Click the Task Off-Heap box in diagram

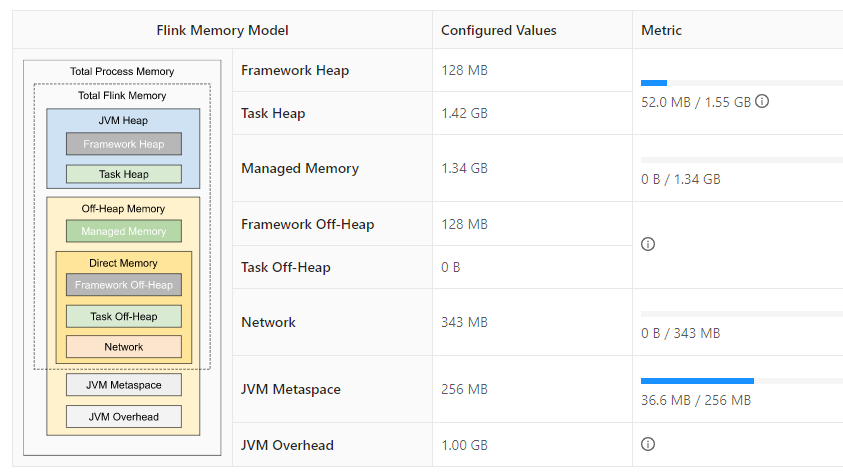[x=124, y=316]
